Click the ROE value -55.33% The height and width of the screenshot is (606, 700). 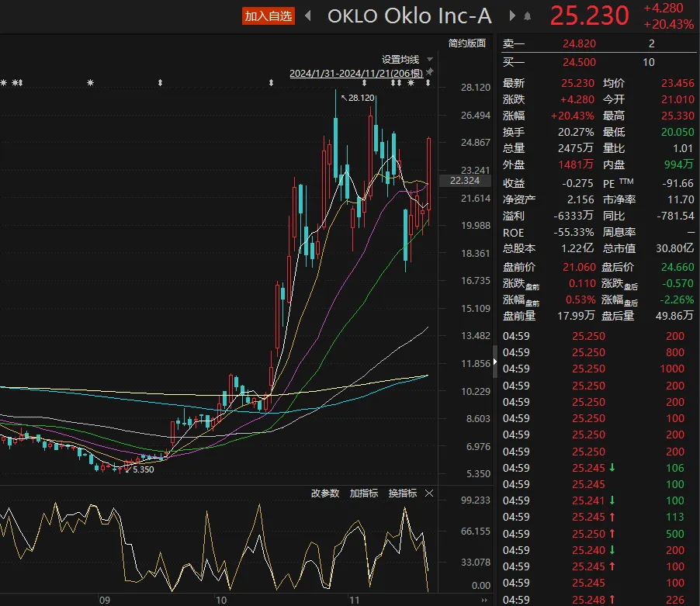coord(574,233)
